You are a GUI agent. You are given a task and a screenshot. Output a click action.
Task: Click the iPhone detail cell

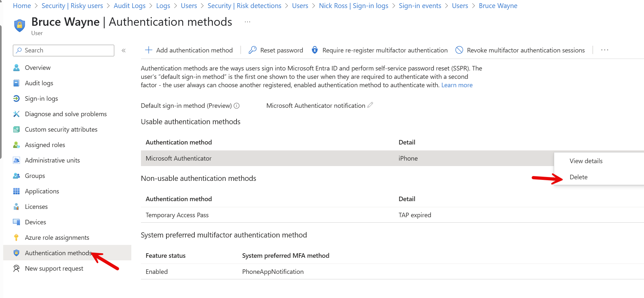[x=408, y=158]
